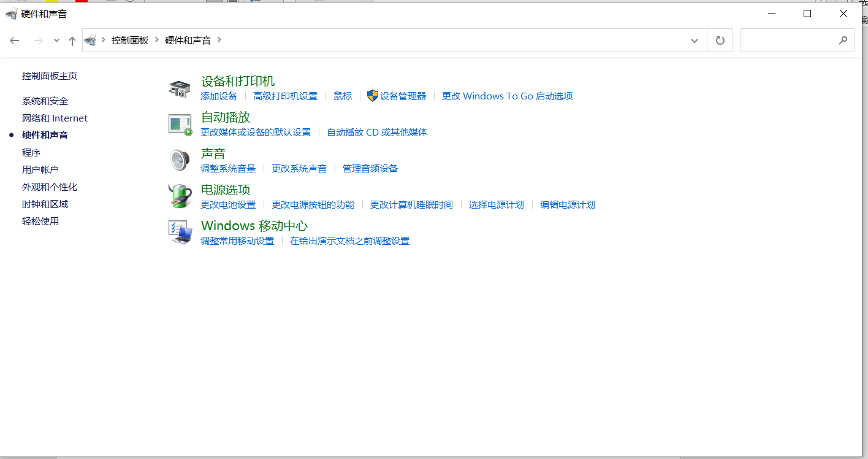
Task: Open 更改计算机睡眠时间 settings
Action: tap(411, 204)
